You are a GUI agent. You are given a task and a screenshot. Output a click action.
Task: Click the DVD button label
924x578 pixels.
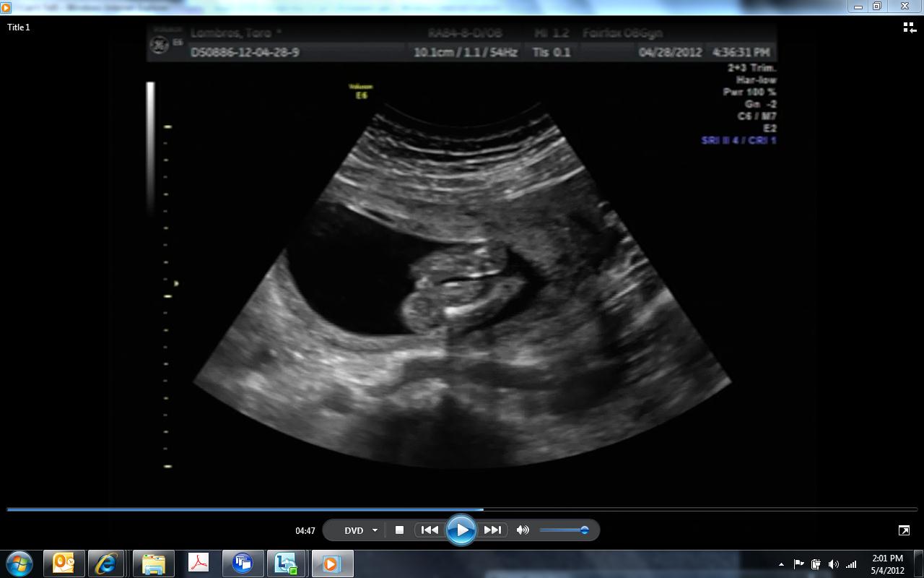pos(354,530)
